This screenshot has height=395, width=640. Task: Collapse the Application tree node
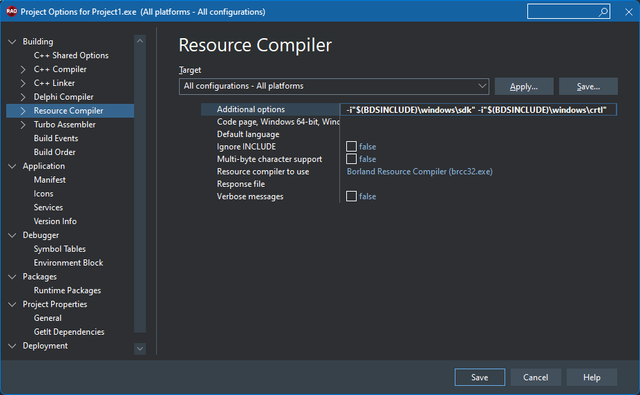(x=12, y=166)
